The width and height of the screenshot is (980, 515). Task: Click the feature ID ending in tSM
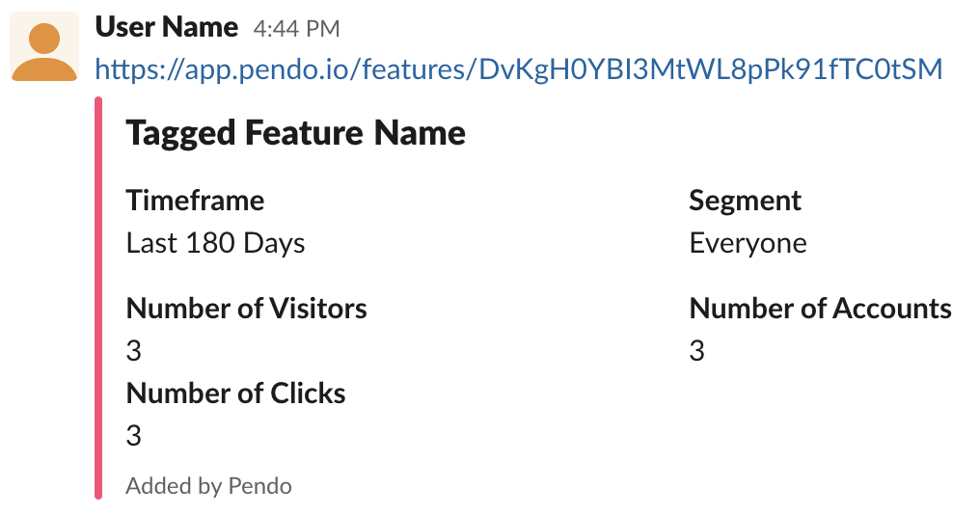(711, 68)
